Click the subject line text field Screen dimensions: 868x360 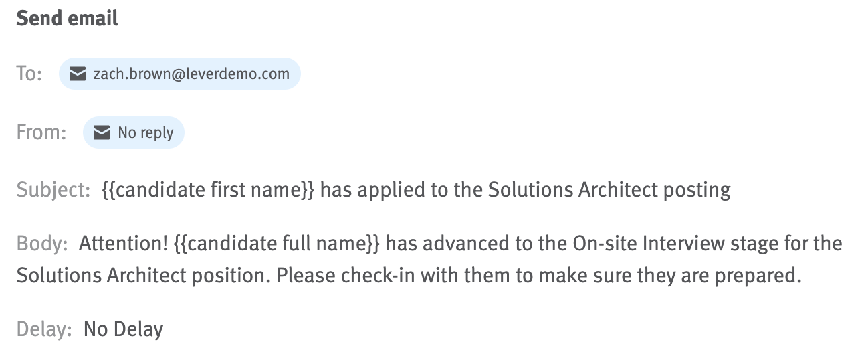(x=416, y=191)
